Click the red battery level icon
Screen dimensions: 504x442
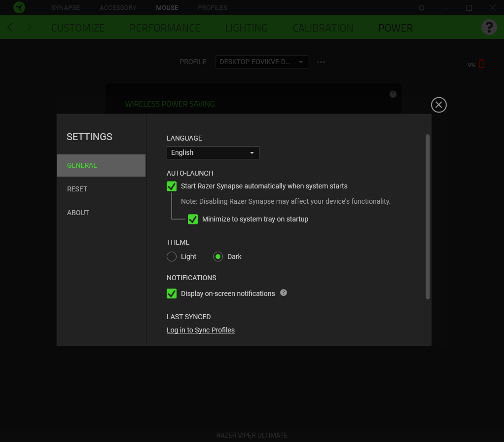(x=481, y=64)
